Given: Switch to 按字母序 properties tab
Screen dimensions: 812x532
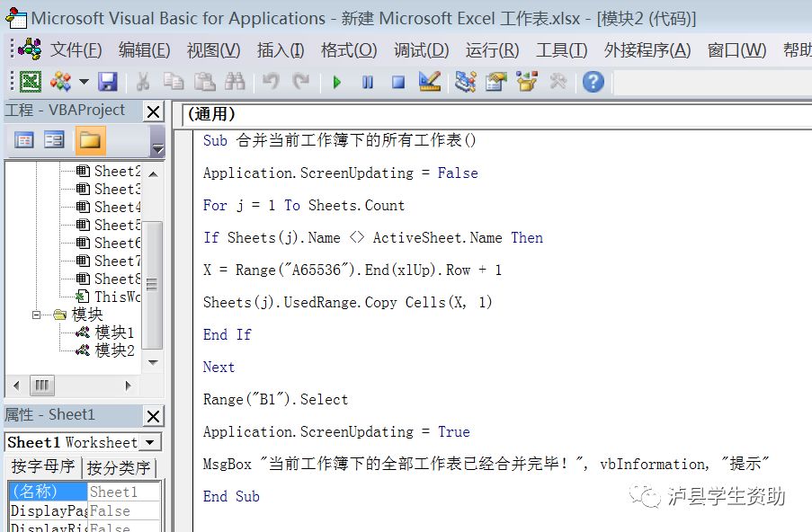Looking at the screenshot, I should [x=43, y=466].
